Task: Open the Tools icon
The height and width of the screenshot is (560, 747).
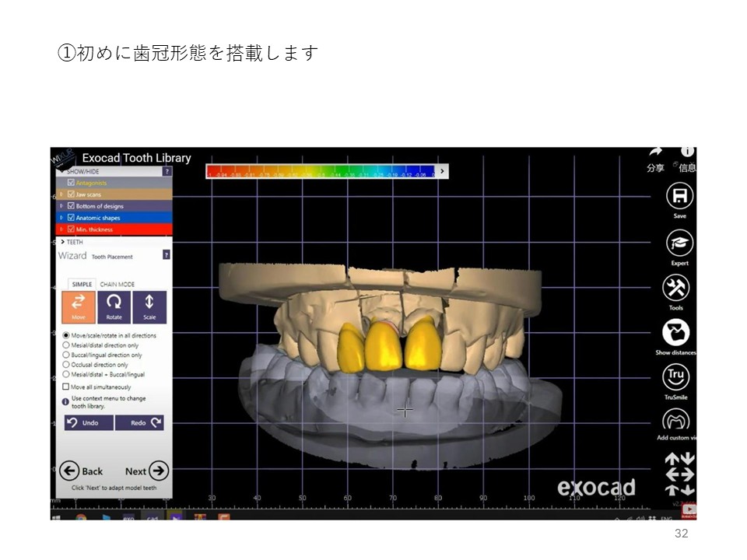Action: tap(675, 289)
